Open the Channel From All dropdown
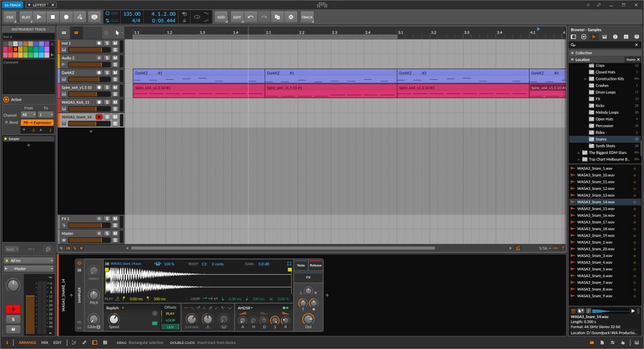The width and height of the screenshot is (644, 349). tap(28, 114)
